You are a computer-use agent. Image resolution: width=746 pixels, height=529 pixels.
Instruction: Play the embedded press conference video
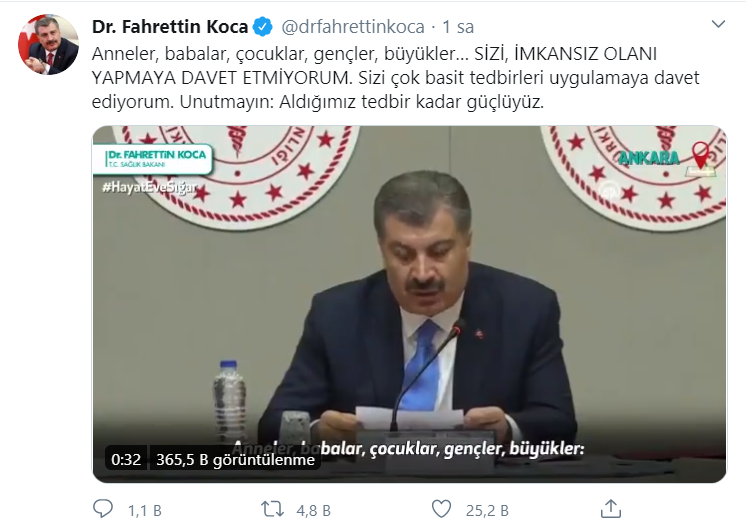click(409, 304)
